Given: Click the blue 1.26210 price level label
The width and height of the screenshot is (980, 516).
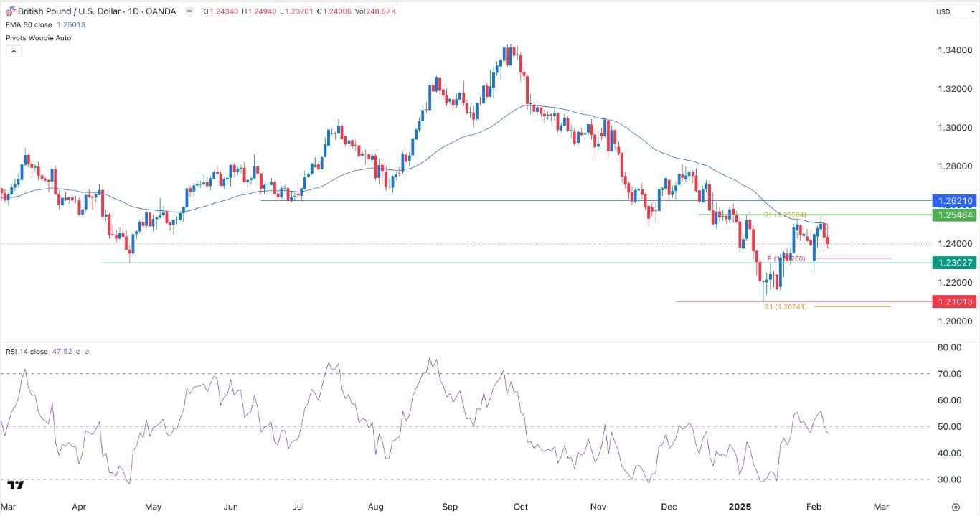Looking at the screenshot, I should coord(954,201).
